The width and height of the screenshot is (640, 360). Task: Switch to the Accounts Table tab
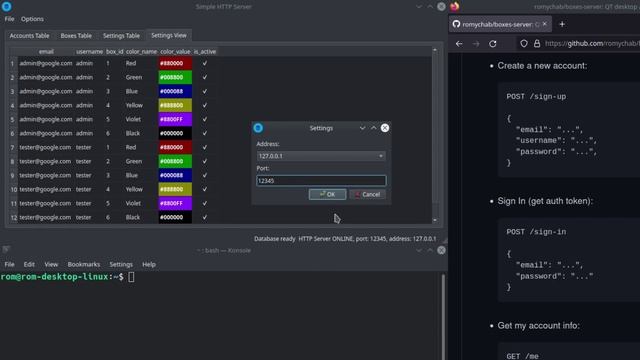(29, 36)
